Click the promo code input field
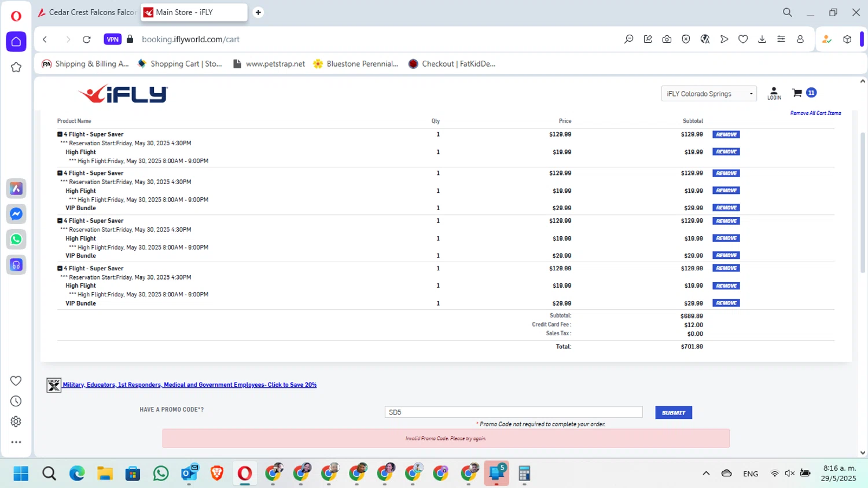 tap(513, 412)
